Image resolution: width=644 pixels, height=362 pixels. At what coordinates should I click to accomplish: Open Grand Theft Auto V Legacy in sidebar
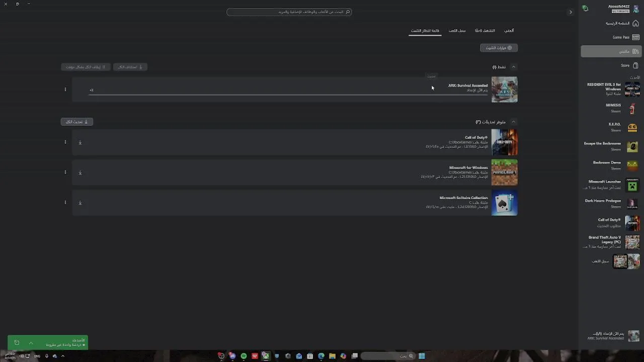coord(611,242)
